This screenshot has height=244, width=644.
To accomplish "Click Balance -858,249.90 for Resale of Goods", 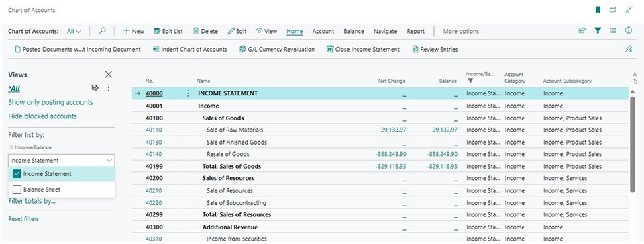I will coord(442,155).
